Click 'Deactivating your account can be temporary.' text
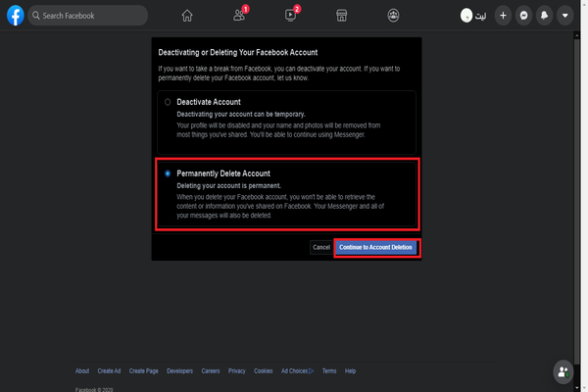Viewport: 588px width, 392px height. click(241, 114)
